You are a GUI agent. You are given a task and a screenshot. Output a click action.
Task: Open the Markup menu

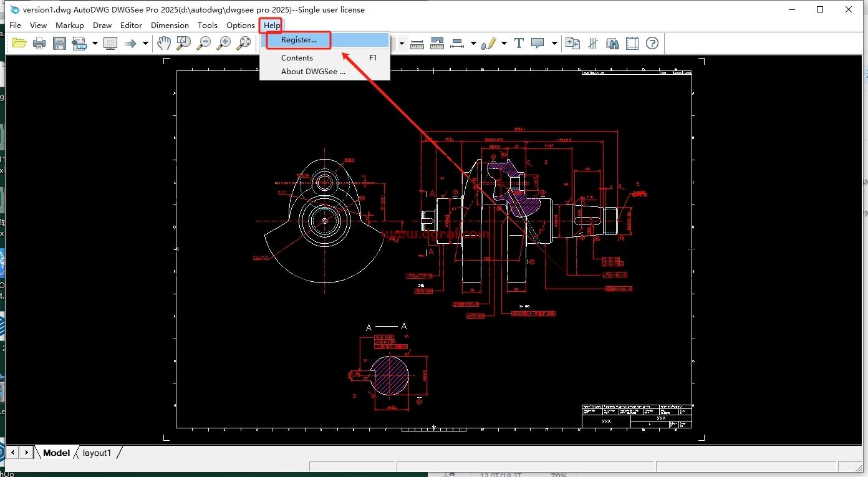70,25
